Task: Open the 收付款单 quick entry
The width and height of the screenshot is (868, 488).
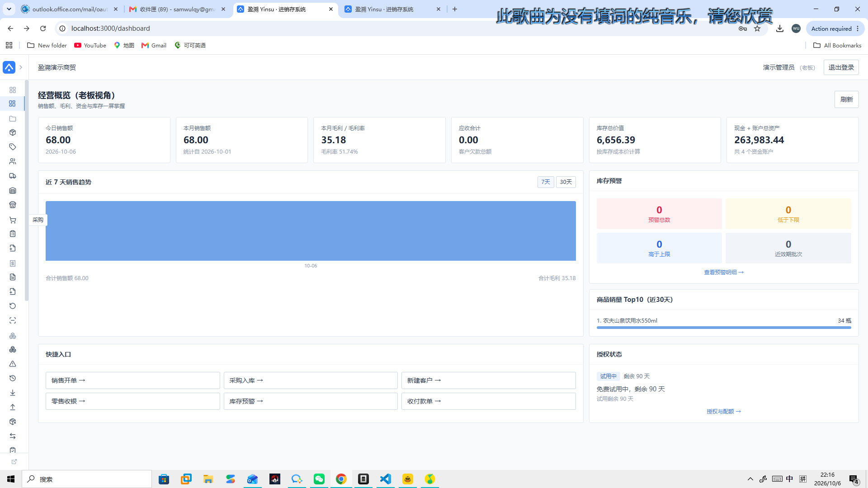Action: 488,401
